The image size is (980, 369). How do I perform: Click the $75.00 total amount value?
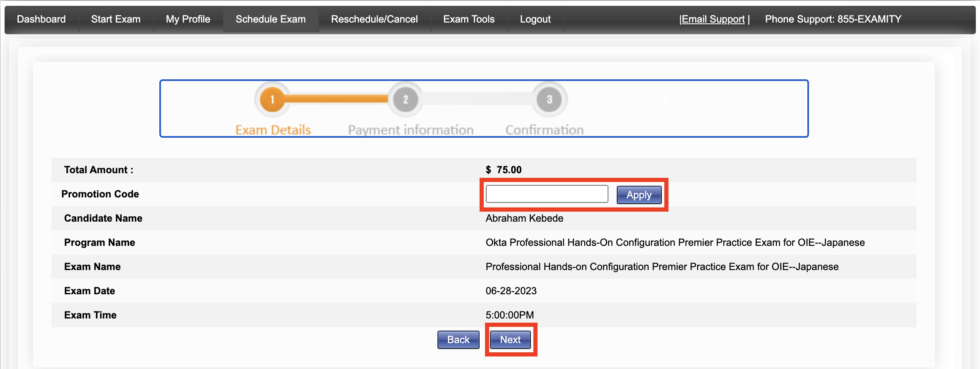(x=503, y=170)
